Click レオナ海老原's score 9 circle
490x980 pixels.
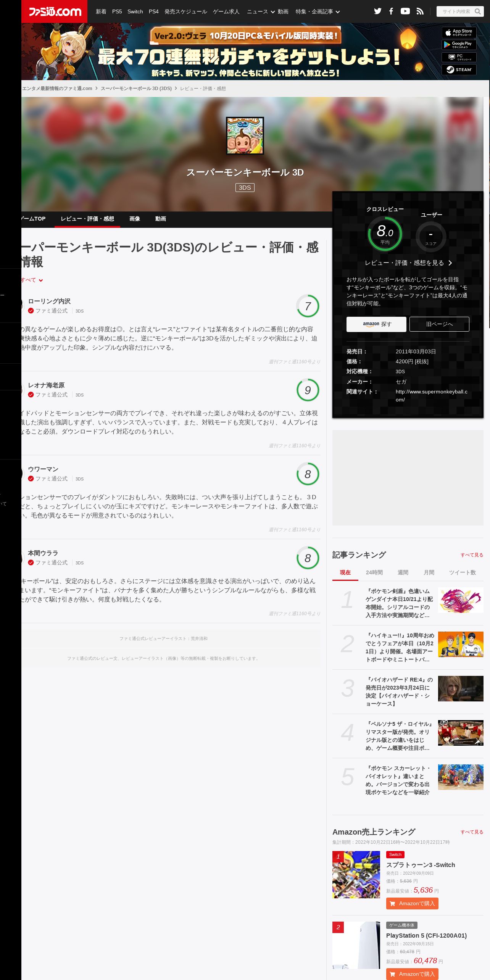308,390
